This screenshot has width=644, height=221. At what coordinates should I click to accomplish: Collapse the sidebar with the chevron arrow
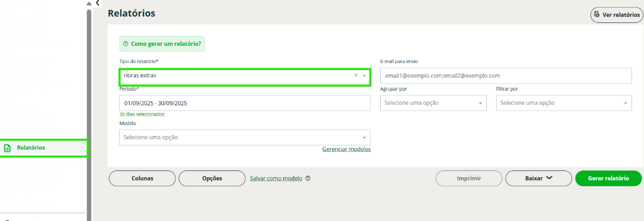tap(98, 3)
